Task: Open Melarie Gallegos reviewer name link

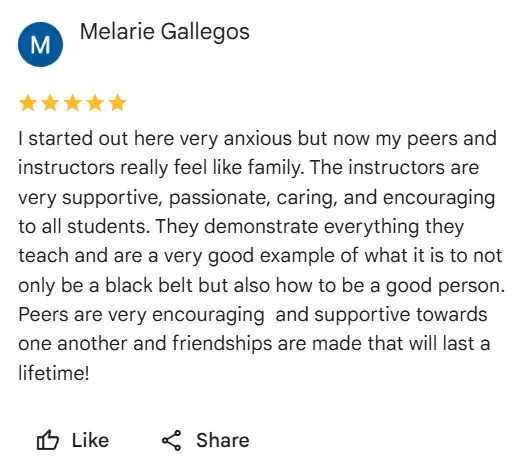Action: (x=165, y=32)
